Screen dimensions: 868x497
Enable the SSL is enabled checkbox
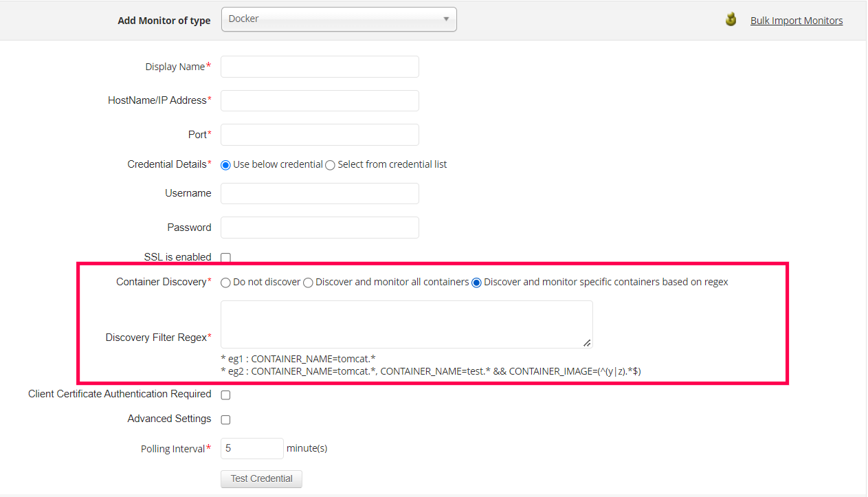point(225,257)
